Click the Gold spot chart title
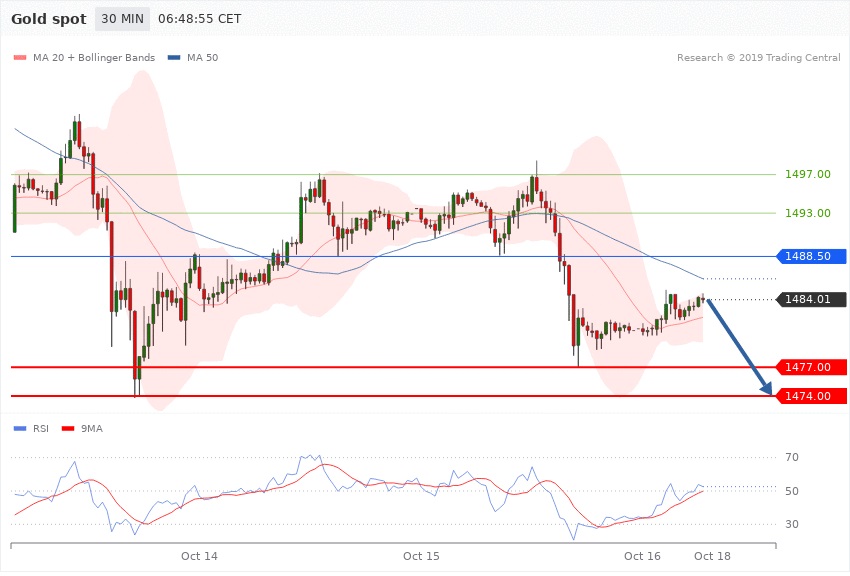 tap(48, 19)
